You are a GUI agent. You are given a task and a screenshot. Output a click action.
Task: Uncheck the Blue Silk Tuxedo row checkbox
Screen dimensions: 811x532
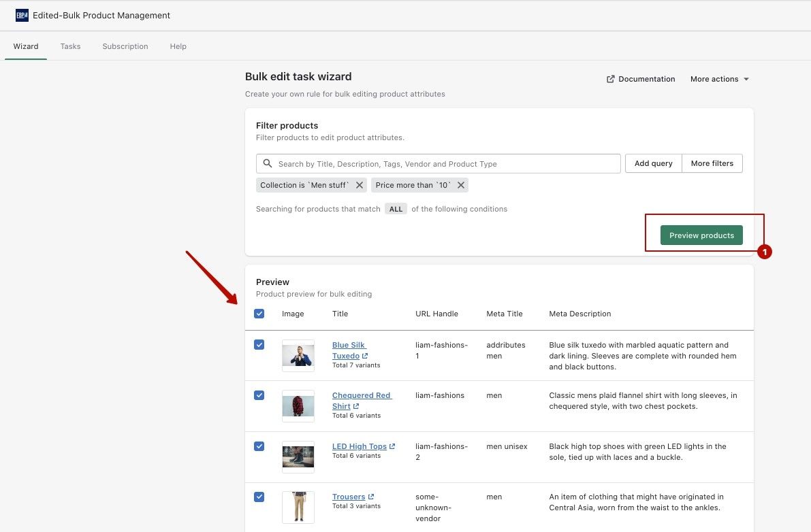click(259, 344)
